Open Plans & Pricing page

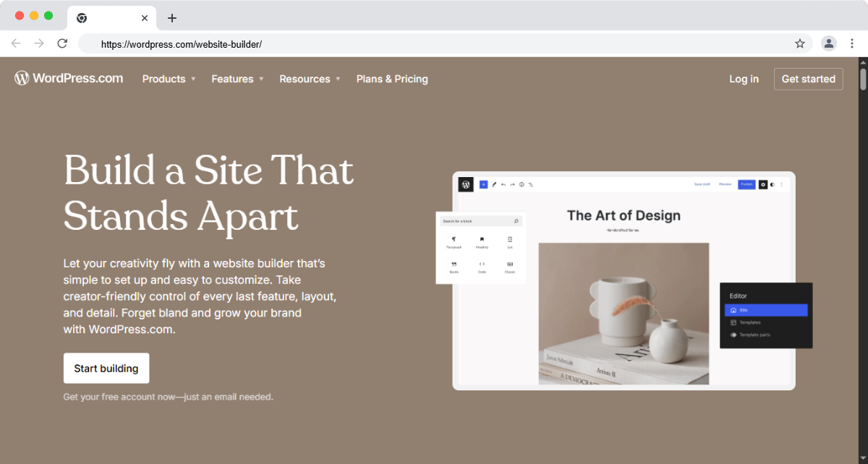pos(392,79)
